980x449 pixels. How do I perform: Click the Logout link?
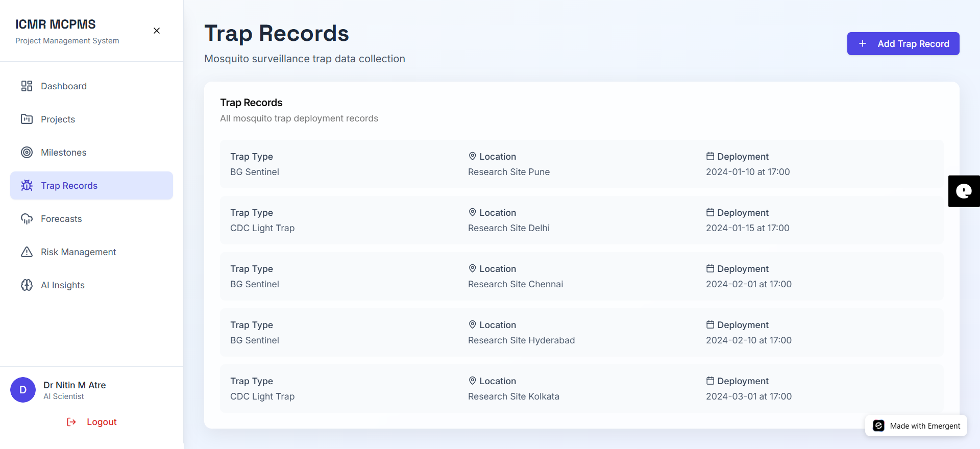coord(102,422)
